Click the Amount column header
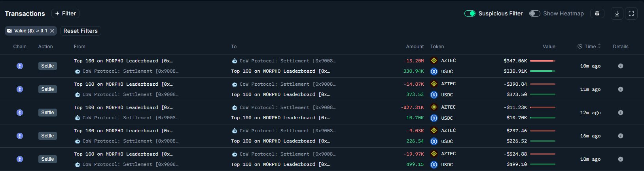This screenshot has height=171, width=644. click(x=415, y=47)
